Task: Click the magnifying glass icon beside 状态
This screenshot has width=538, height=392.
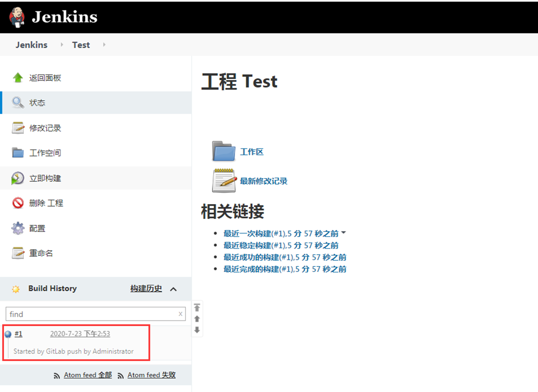Action: pos(18,102)
